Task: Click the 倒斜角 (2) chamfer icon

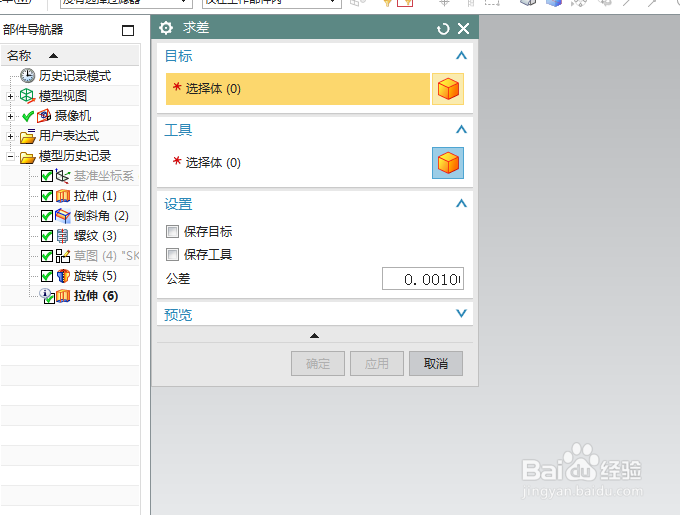Action: point(63,216)
